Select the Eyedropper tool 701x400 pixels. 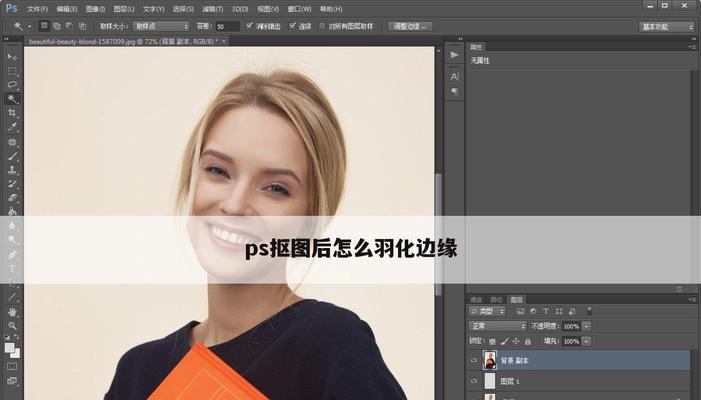coord(12,127)
